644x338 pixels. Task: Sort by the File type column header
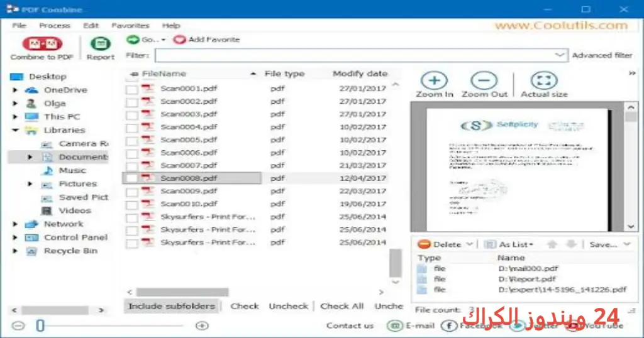tap(285, 74)
